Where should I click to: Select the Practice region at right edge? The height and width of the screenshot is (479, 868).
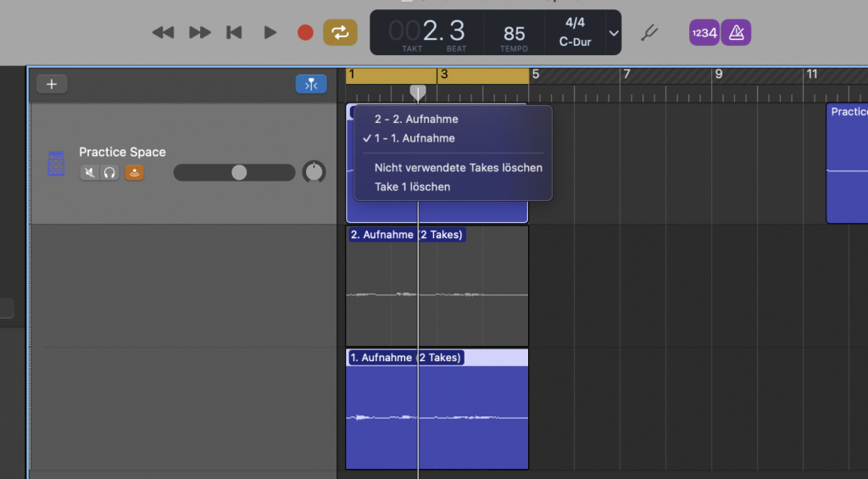[x=847, y=164]
